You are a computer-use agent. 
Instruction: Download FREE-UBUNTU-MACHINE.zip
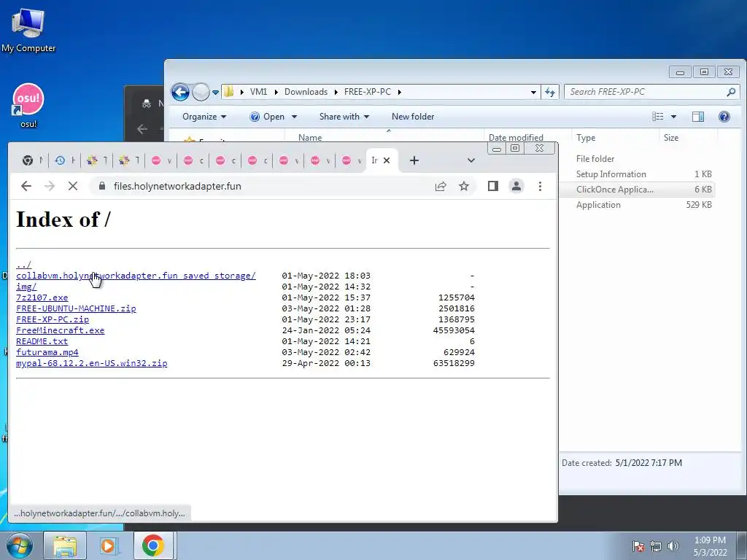(x=76, y=308)
